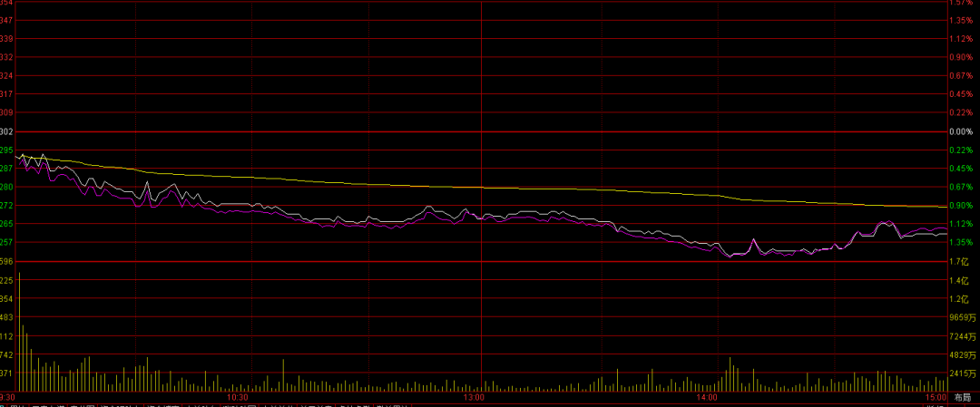980x407 pixels.
Task: Click the 4829万 volume axis label
Action: (x=960, y=354)
